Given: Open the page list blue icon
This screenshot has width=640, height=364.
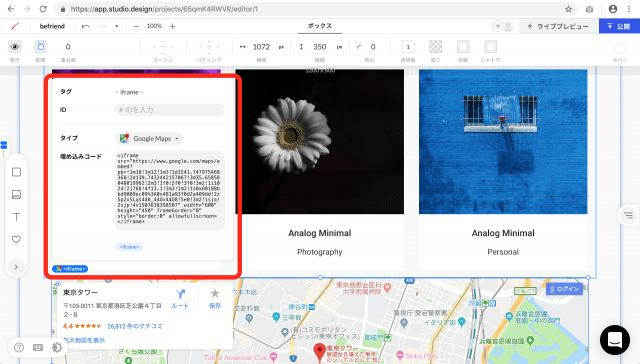Looking at the screenshot, I should pyautogui.click(x=4, y=145).
